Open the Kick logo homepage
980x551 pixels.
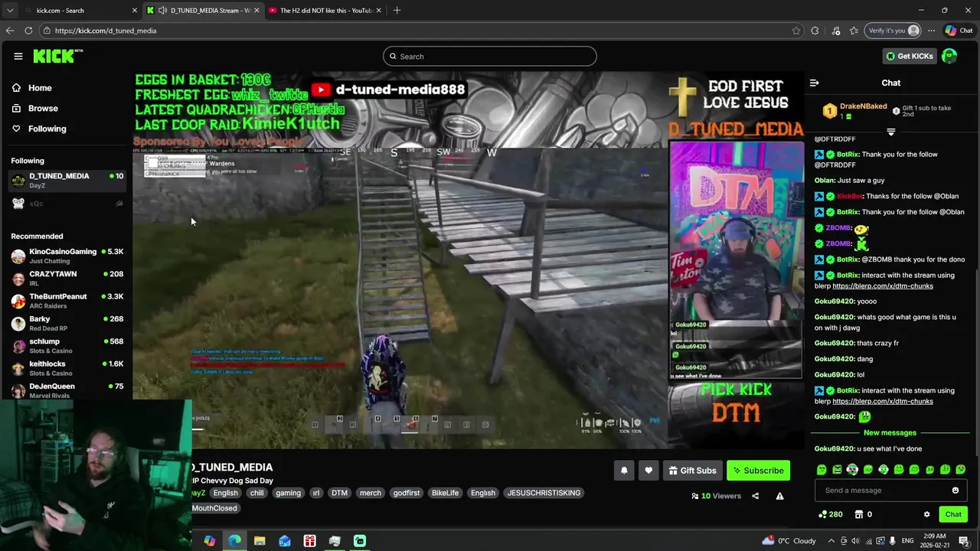(x=57, y=56)
